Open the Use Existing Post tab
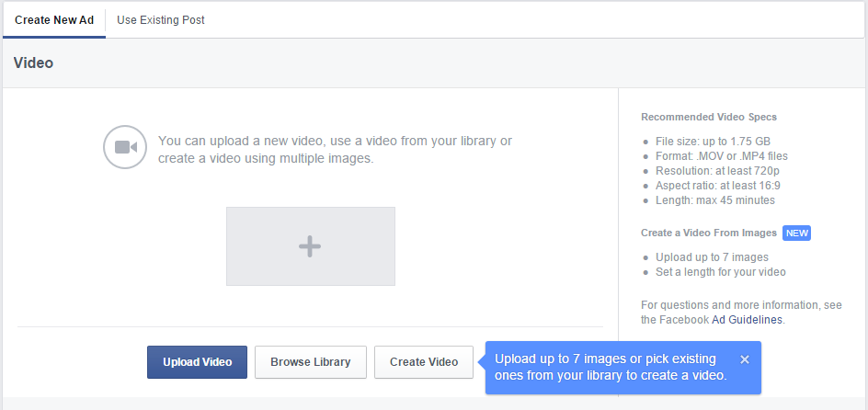This screenshot has height=410, width=868. point(161,19)
